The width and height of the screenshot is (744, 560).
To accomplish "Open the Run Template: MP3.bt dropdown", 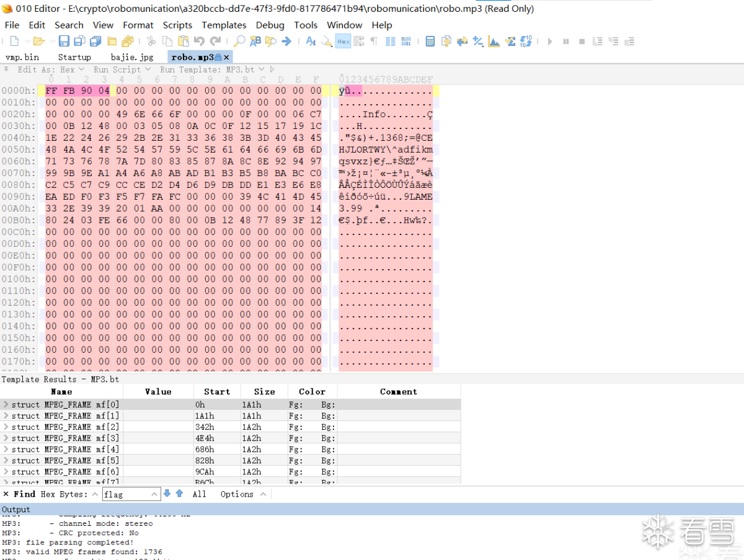I will pyautogui.click(x=211, y=69).
